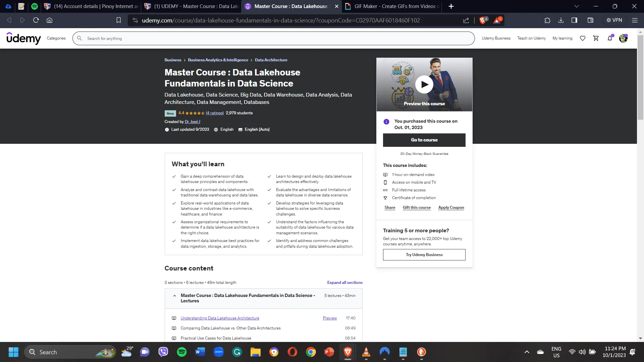The image size is (644, 362).
Task: Toggle the browser sidebar panel
Action: (x=574, y=20)
